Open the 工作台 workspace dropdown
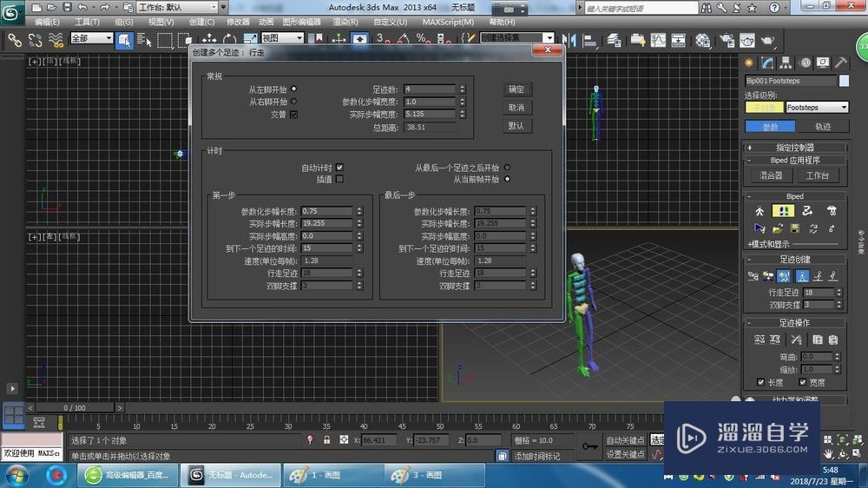The width and height of the screenshot is (868, 488). [178, 8]
